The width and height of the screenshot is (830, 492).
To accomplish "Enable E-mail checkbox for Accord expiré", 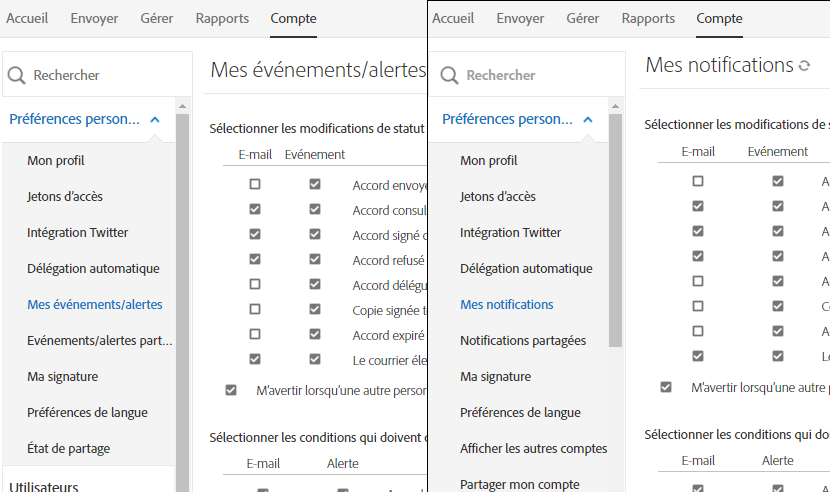I will pyautogui.click(x=255, y=334).
